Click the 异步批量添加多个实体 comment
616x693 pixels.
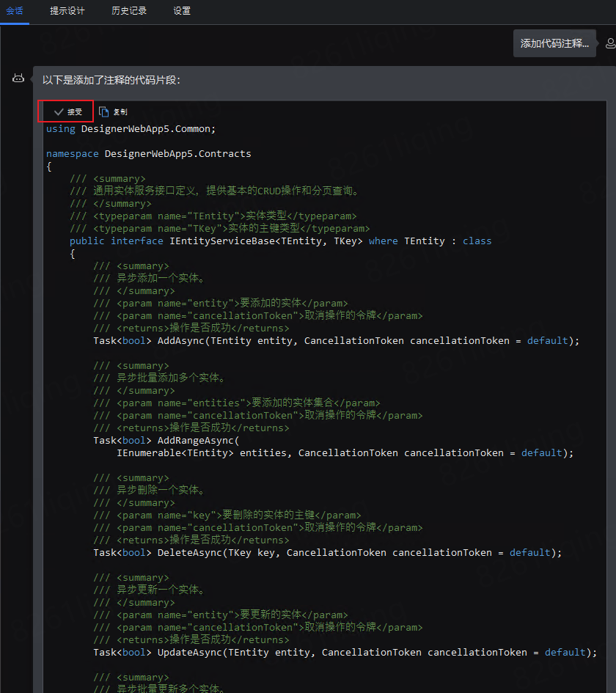tap(160, 378)
